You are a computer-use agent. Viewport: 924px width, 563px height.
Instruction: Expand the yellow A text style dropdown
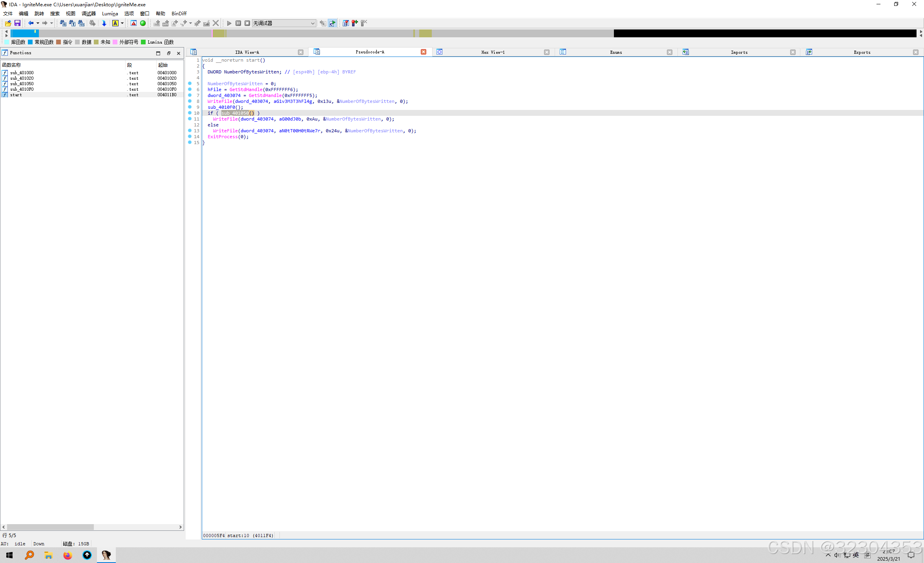click(122, 23)
